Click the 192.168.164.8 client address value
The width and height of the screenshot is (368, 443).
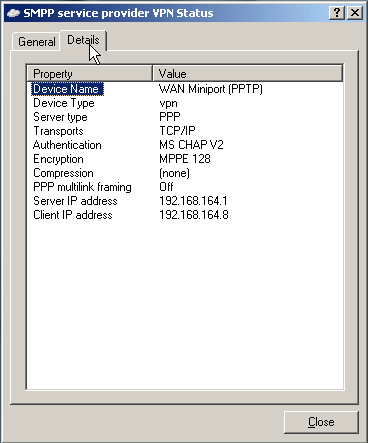click(194, 215)
